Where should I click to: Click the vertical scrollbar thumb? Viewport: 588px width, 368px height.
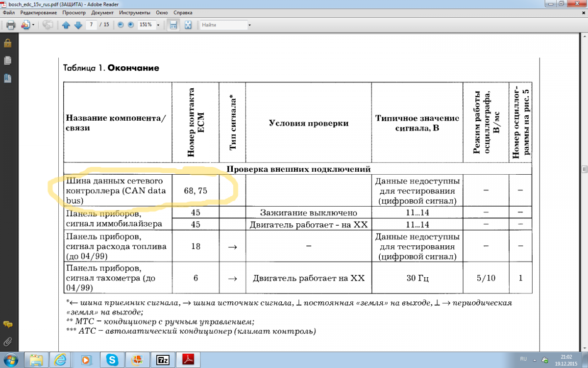tap(584, 169)
